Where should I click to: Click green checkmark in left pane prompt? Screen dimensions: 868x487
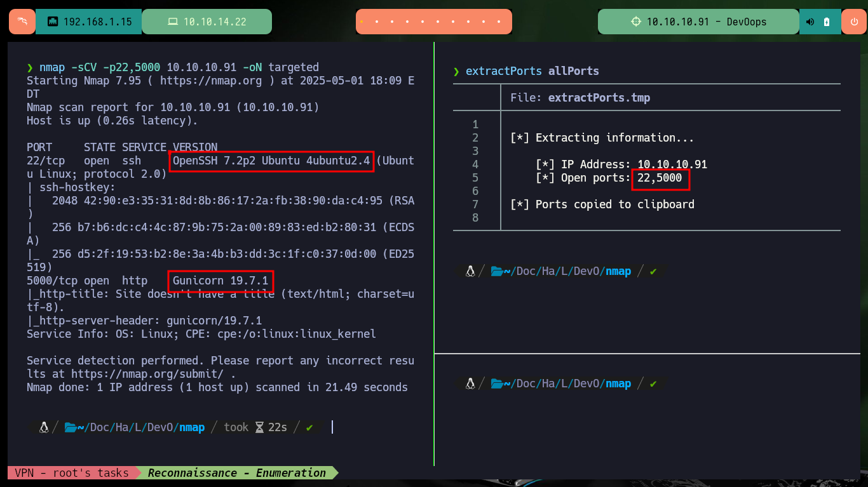(x=309, y=427)
